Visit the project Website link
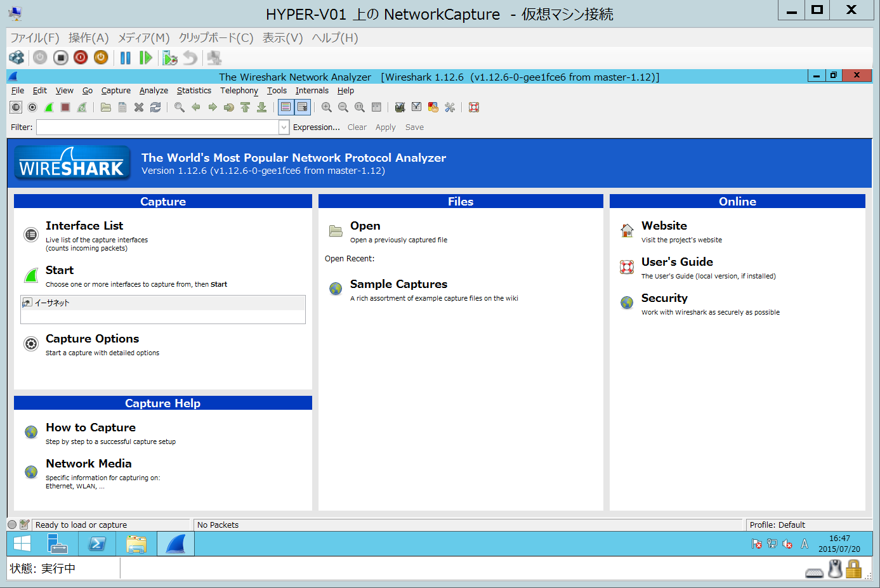The image size is (880, 588). pyautogui.click(x=664, y=226)
